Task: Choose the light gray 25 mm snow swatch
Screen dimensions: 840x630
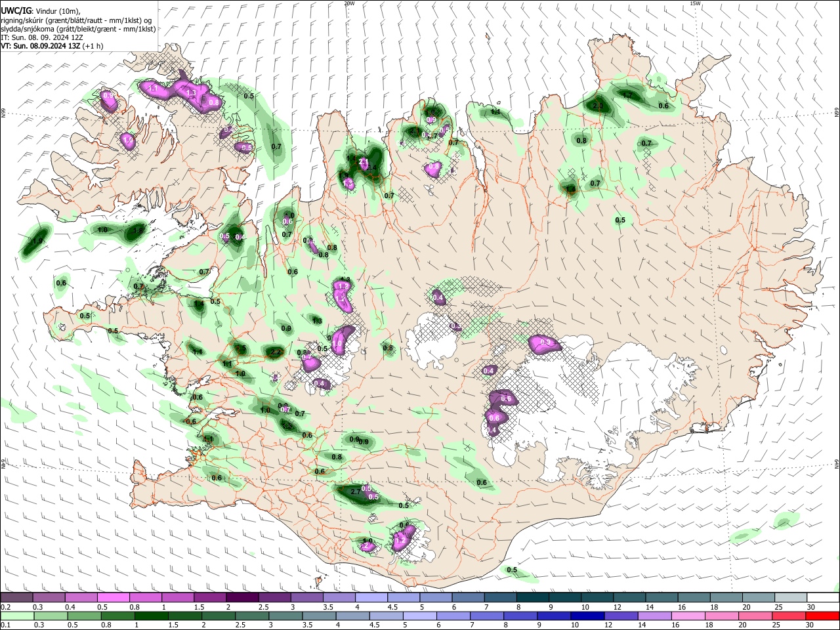Action: click(791, 598)
